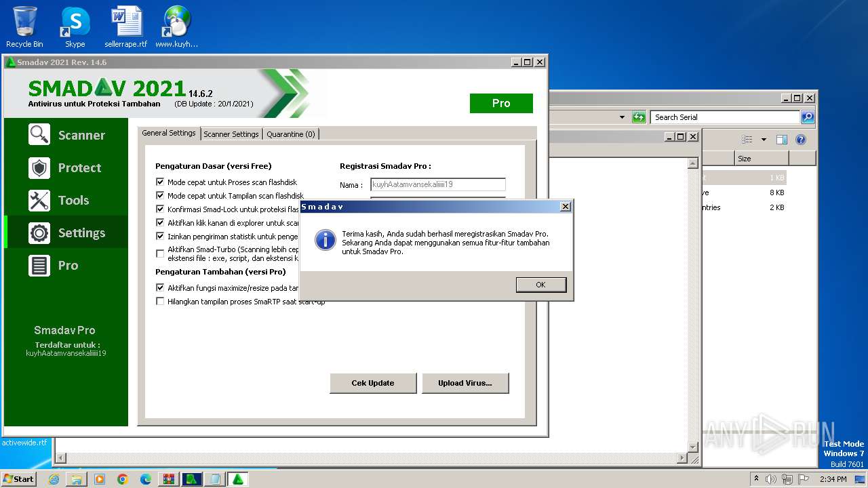The height and width of the screenshot is (488, 868).
Task: Toggle Izinkan pengiriman statistik checkbox
Action: click(160, 237)
